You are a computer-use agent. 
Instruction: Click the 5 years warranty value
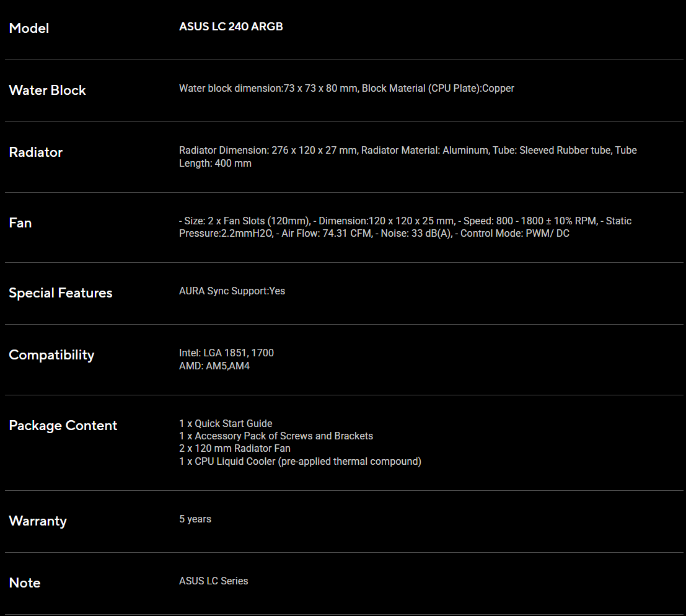195,519
